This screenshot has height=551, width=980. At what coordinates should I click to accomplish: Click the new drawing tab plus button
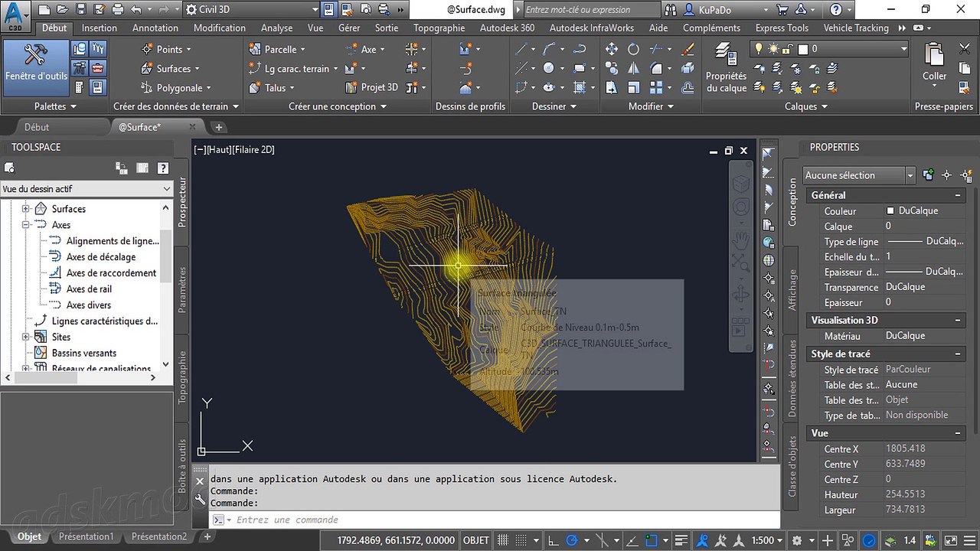tap(219, 127)
